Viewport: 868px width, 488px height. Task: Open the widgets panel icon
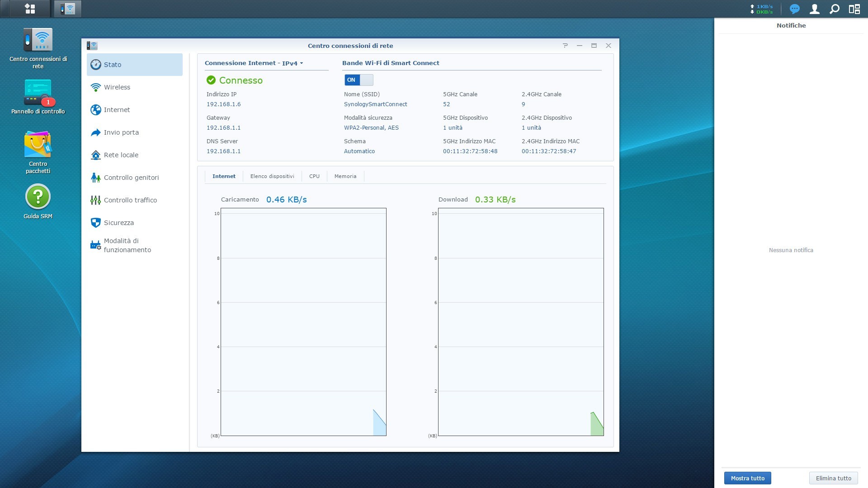pyautogui.click(x=854, y=9)
